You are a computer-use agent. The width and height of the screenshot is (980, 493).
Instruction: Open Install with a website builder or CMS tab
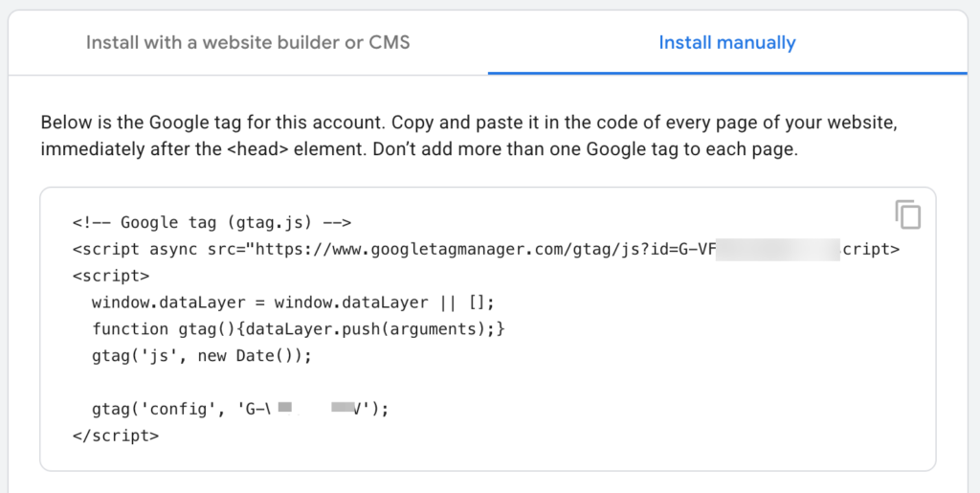248,42
